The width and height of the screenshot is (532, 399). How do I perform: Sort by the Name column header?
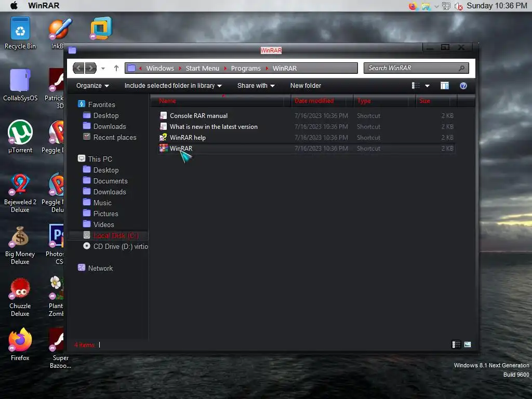220,101
